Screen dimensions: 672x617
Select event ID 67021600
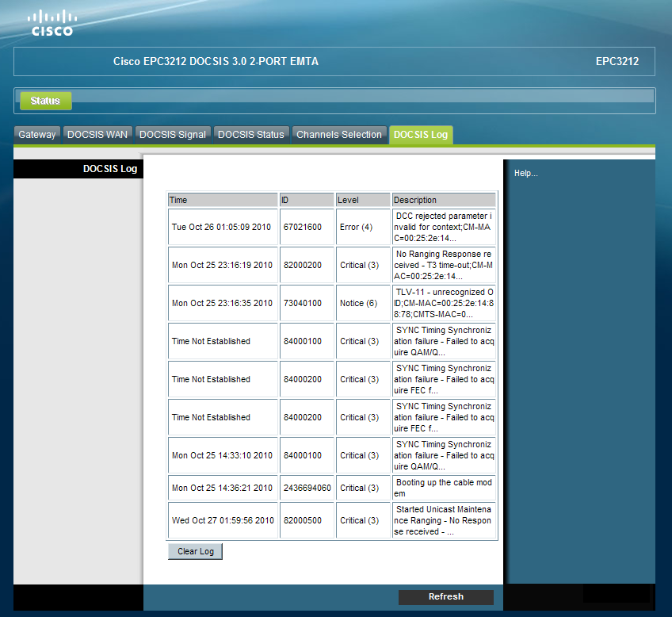point(307,227)
